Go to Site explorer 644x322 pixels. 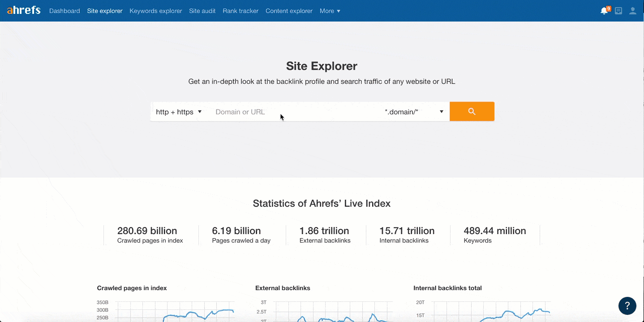pyautogui.click(x=105, y=11)
